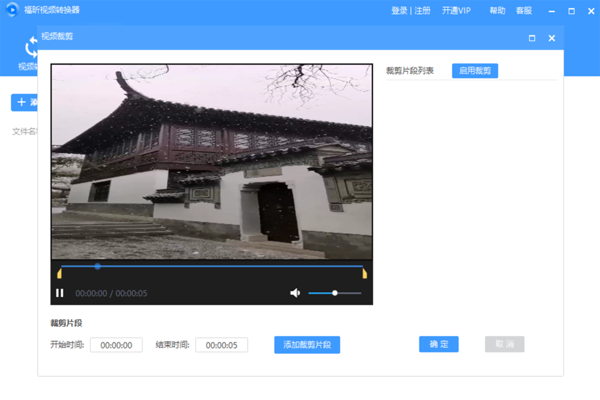
Task: Close the 视频截剪 dialog
Action: coord(551,38)
